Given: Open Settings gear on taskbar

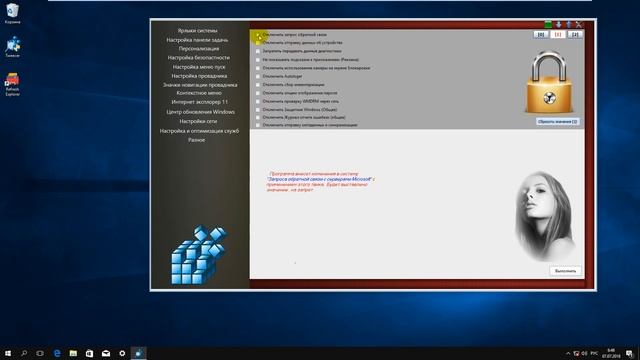Looking at the screenshot, I should [x=122, y=353].
